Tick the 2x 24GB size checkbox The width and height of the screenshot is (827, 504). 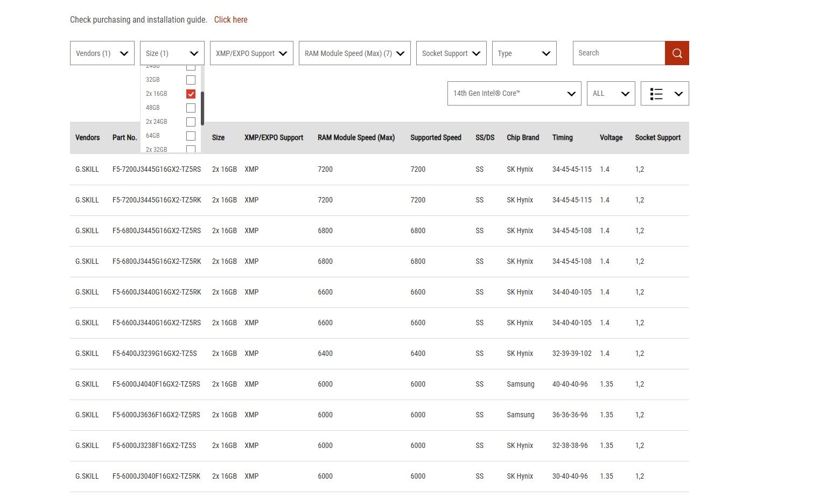pyautogui.click(x=191, y=122)
